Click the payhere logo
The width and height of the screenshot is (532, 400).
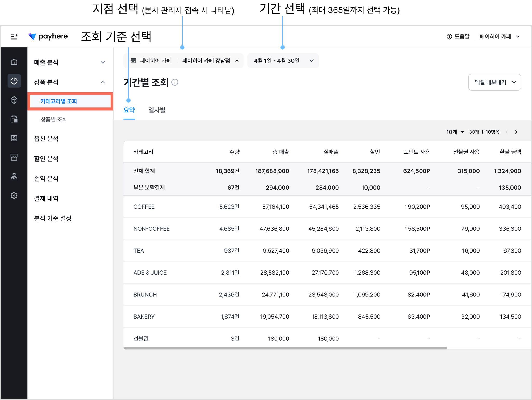tap(48, 36)
